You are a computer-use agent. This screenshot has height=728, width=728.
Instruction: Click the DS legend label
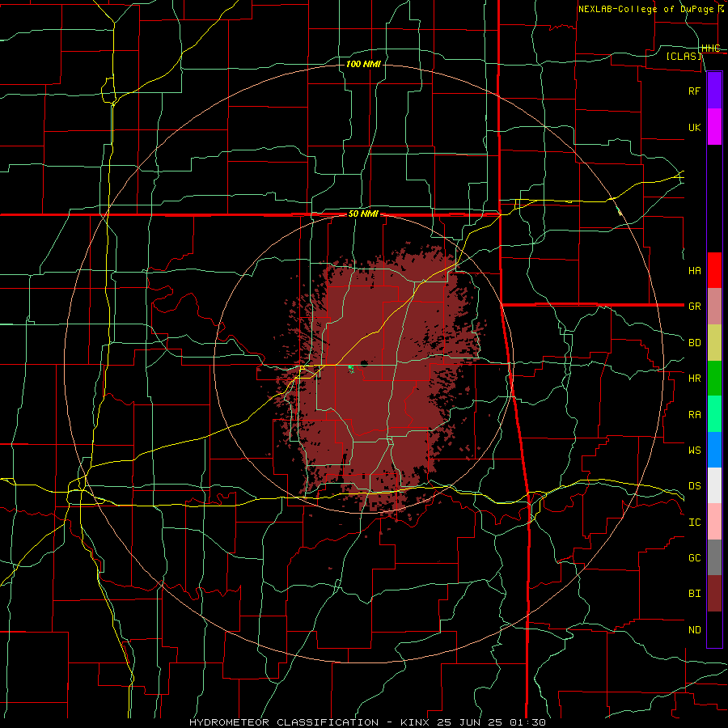click(x=695, y=486)
